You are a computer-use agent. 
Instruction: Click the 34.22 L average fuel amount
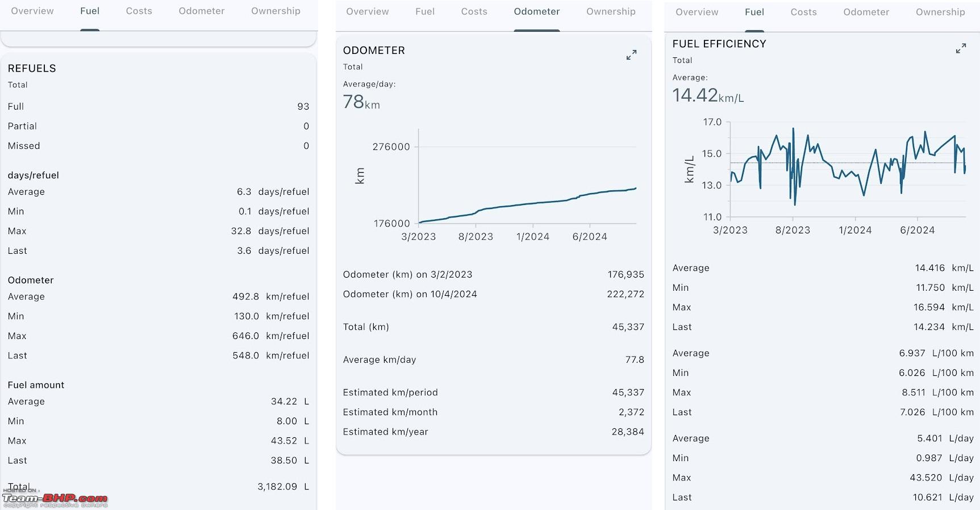pos(290,402)
